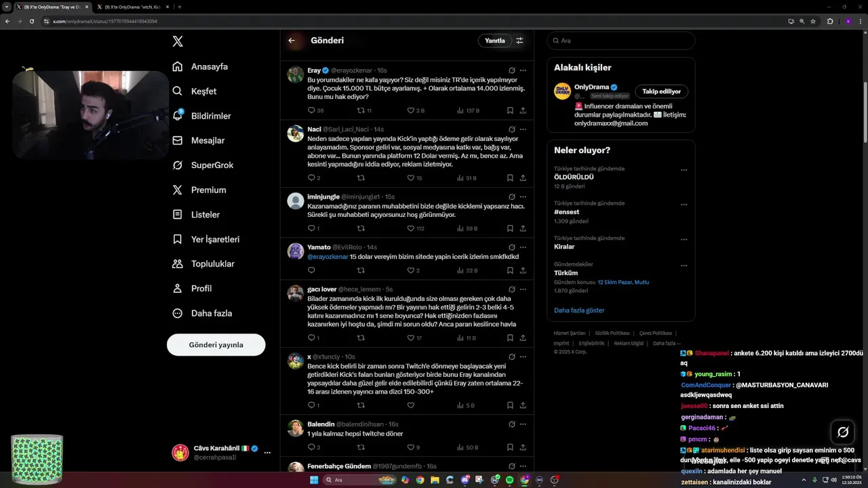868x488 pixels.
Task: Click Grok icon on Eray's post
Action: (511, 70)
